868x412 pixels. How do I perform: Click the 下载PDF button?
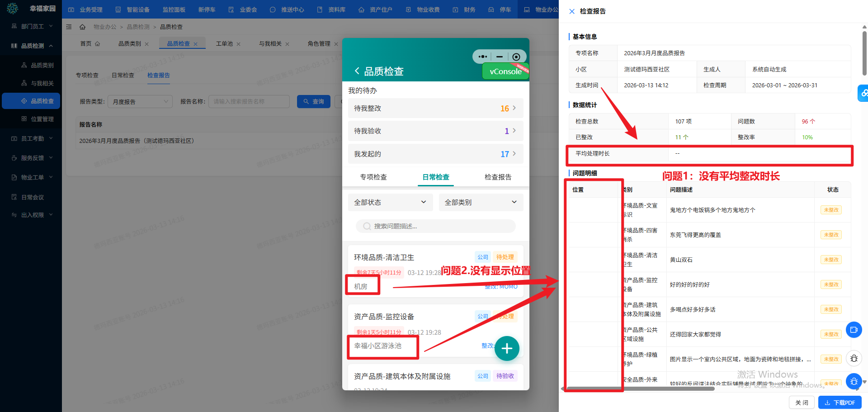(840, 403)
